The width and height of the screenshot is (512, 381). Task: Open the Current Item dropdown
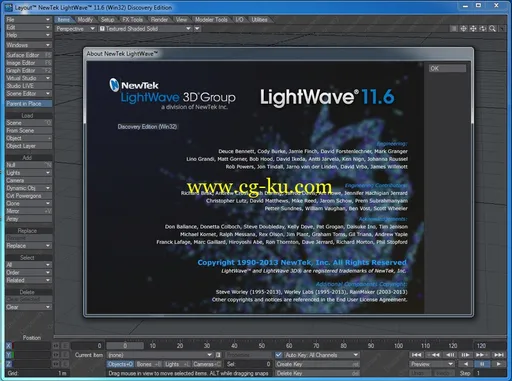[160, 355]
